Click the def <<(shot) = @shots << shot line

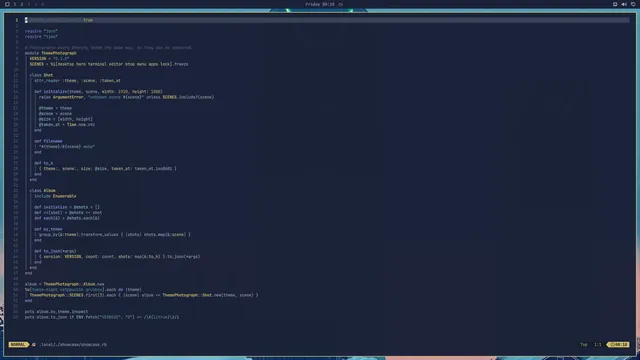coord(68,213)
